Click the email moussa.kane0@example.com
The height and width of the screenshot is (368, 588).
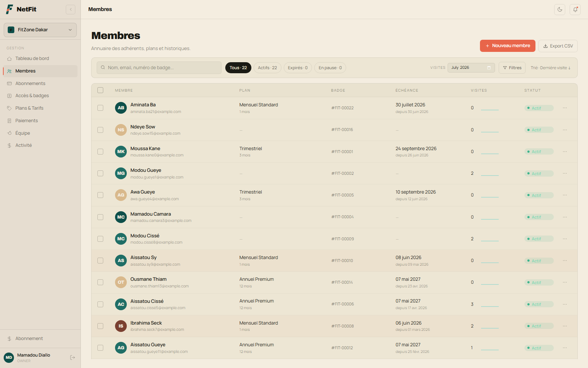[157, 155]
